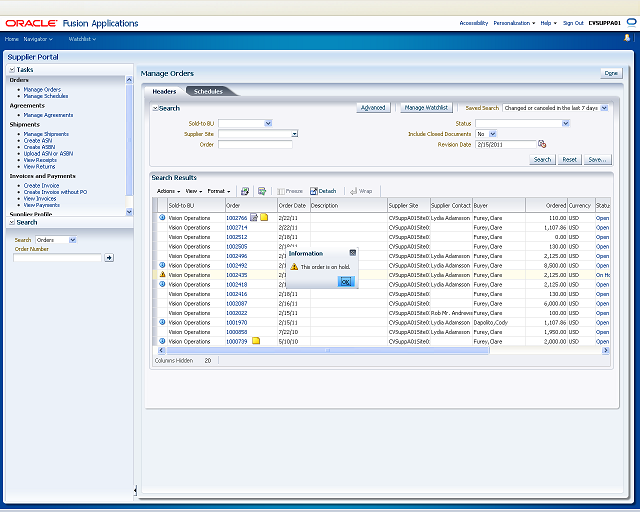Open order 1002714 link
This screenshot has height=512, width=640.
237,227
